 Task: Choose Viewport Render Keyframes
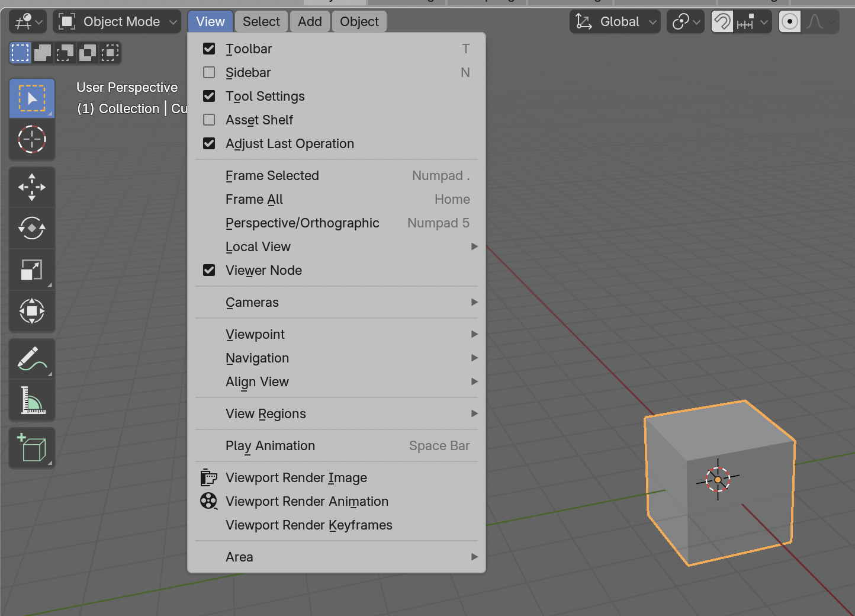(x=336, y=525)
